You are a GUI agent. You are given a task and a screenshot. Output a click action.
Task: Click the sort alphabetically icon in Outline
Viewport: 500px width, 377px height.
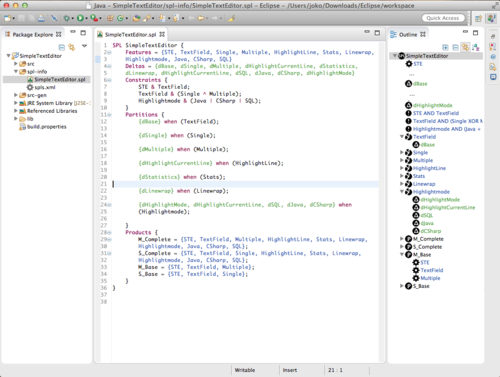(x=476, y=47)
